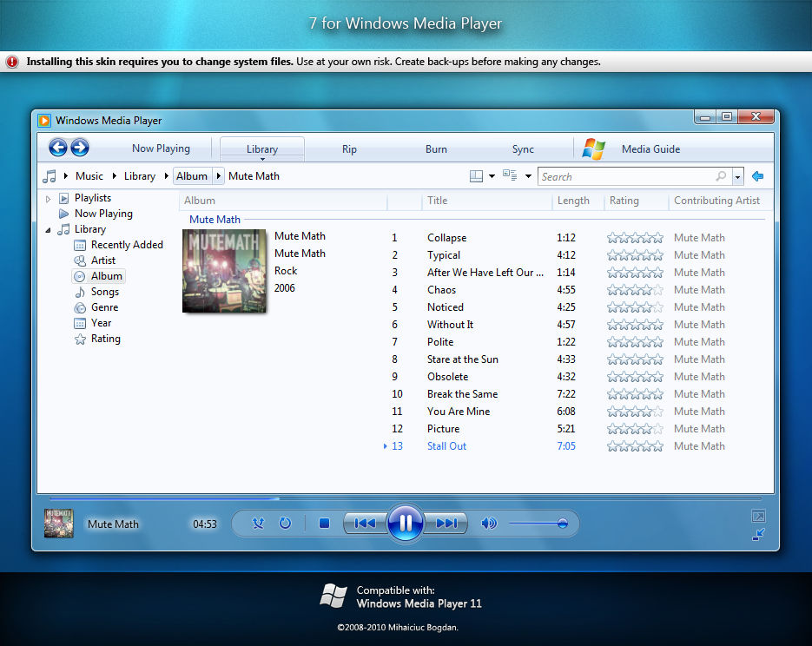Click the Playlists icon in sidebar
Viewport: 812px width, 646px height.
63,198
